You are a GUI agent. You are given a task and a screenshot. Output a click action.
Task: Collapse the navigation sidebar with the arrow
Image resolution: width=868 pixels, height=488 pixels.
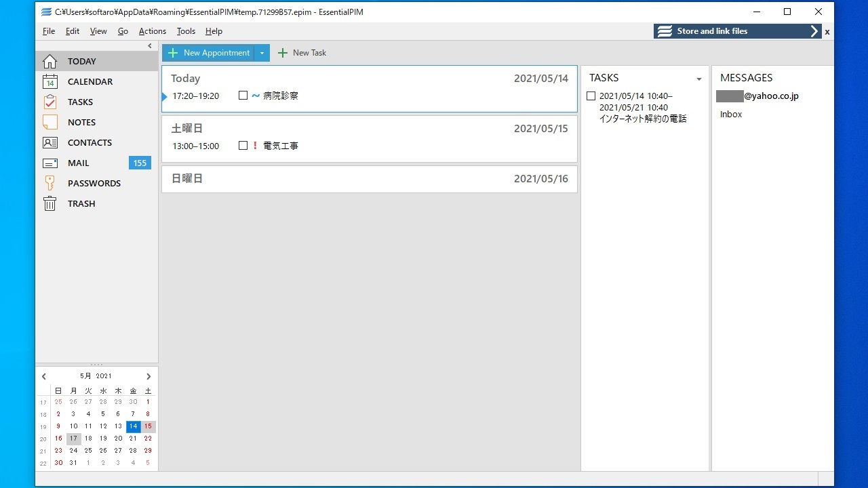point(150,46)
